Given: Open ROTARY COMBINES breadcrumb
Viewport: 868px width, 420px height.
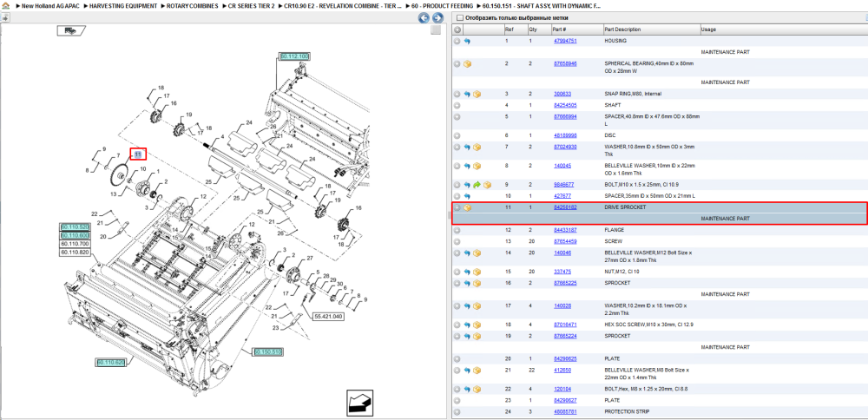Looking at the screenshot, I should tap(192, 5).
